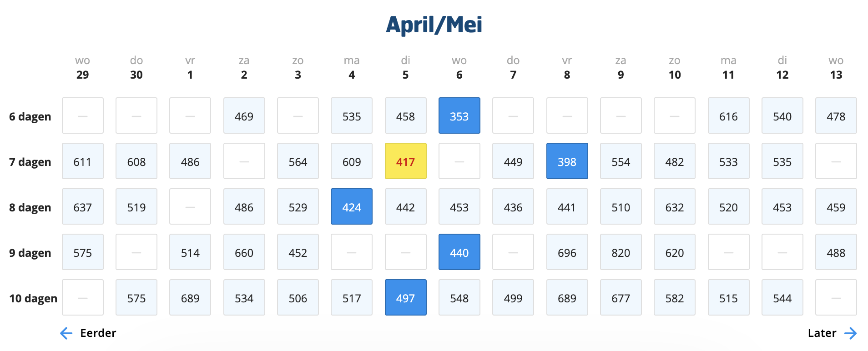This screenshot has height=351, width=868.
Task: Select the 820 price on Saturday 9
Action: [621, 252]
